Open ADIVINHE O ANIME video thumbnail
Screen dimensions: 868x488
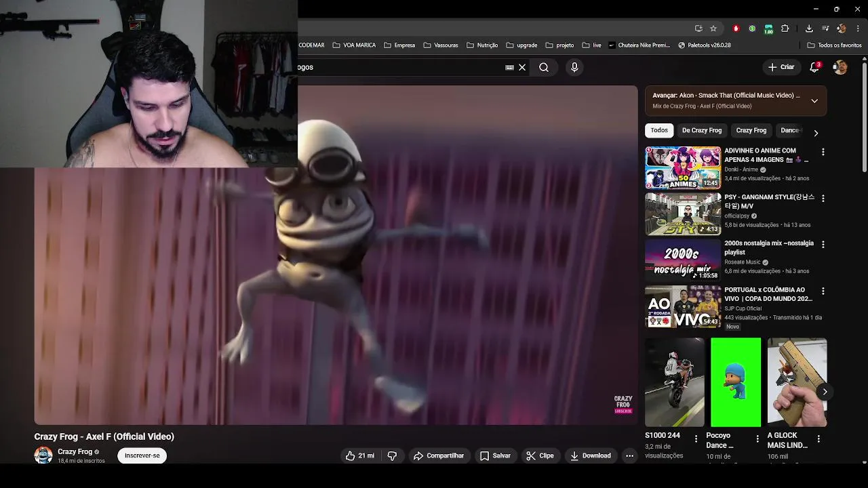(x=683, y=167)
